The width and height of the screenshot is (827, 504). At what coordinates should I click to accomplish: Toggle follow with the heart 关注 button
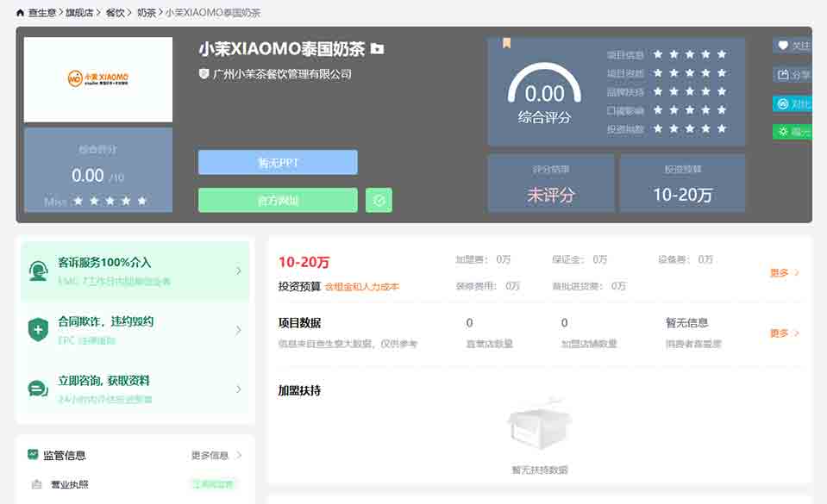point(793,46)
